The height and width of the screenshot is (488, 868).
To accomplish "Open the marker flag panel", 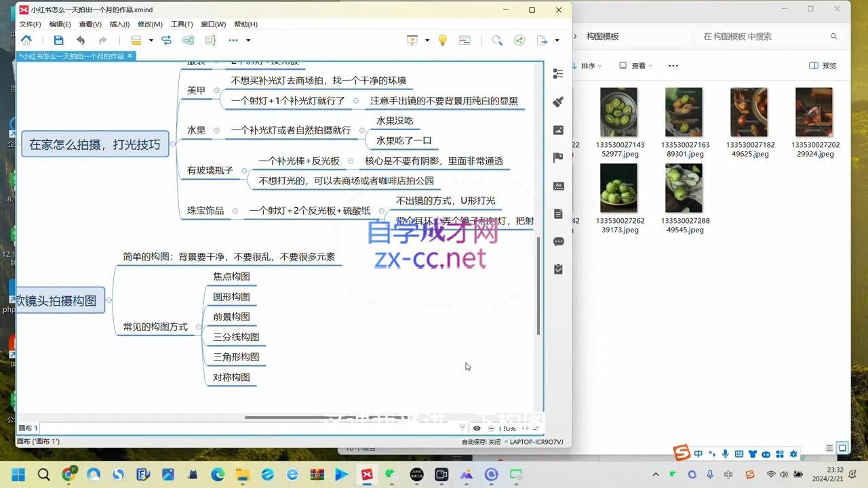I will coord(557,157).
